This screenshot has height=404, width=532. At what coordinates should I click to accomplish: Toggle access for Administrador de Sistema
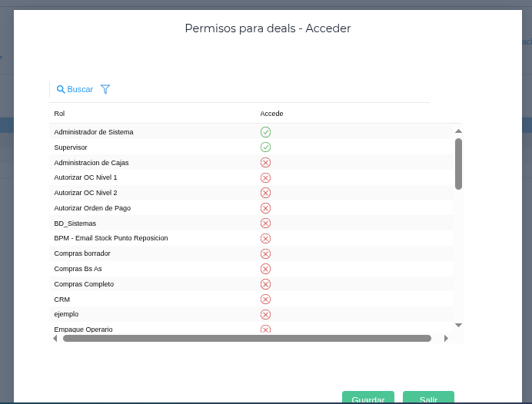(265, 132)
